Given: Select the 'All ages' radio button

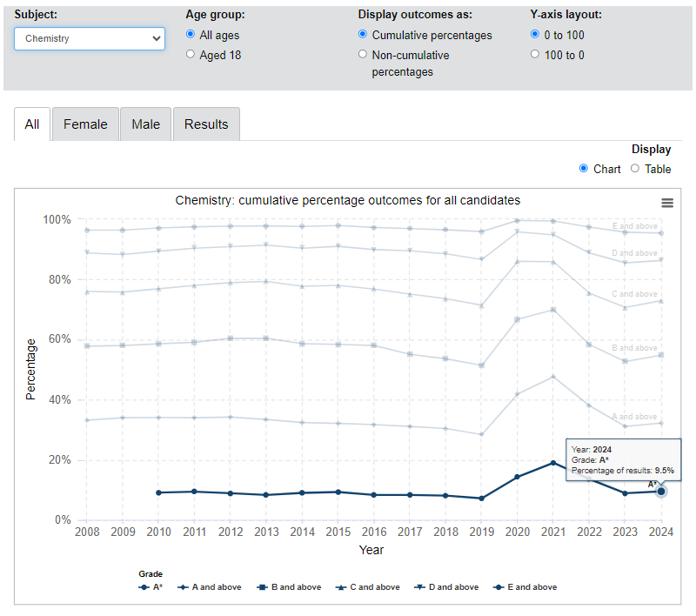Looking at the screenshot, I should 191,36.
